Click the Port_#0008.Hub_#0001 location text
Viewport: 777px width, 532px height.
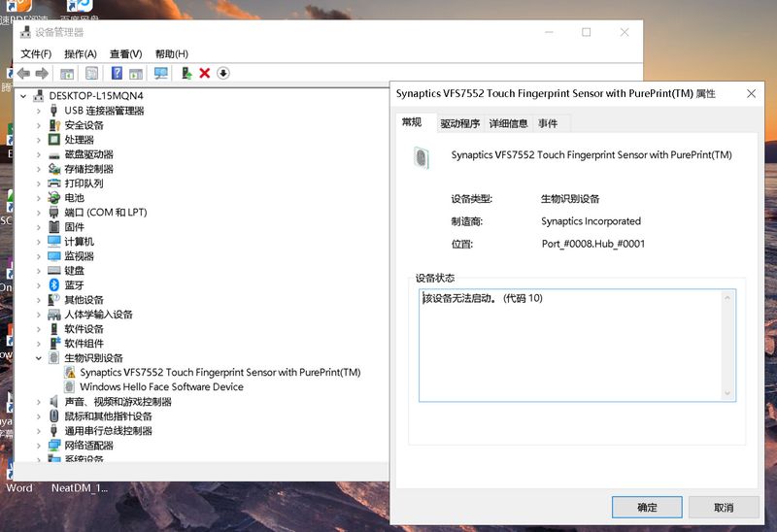click(593, 244)
